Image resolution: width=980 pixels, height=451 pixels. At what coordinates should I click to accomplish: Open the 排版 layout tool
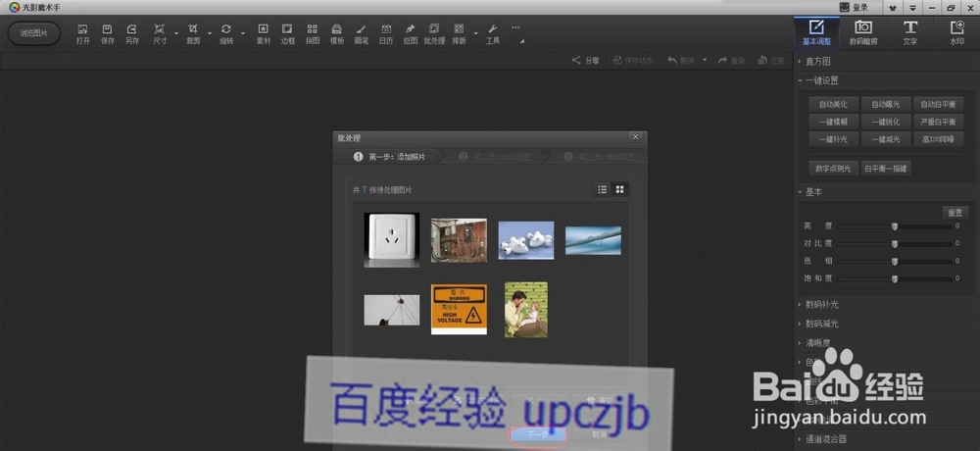[x=459, y=33]
